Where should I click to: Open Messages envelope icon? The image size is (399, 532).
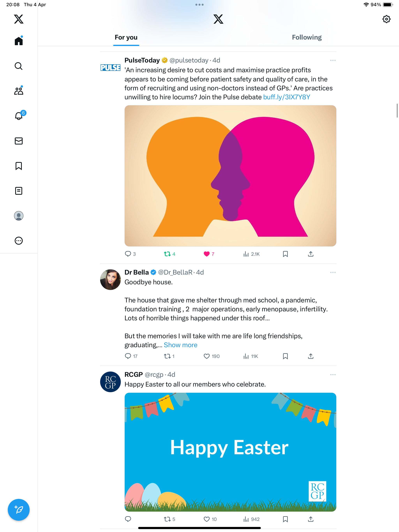19,141
